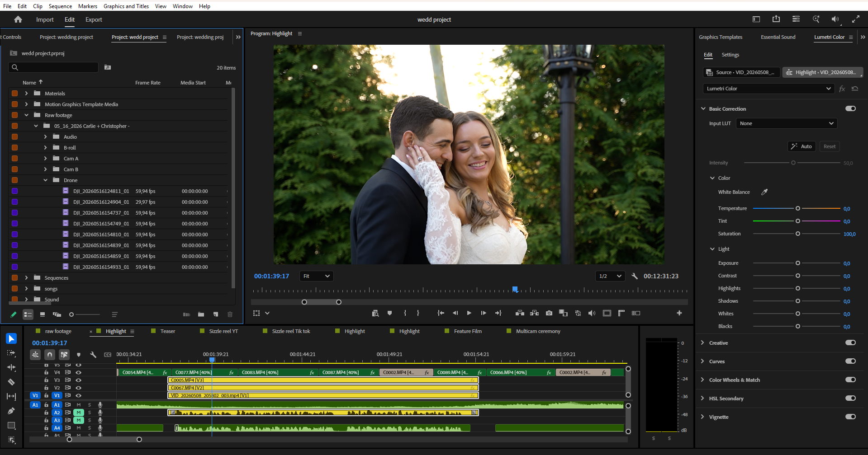
Task: Select the Rectangle tool
Action: pyautogui.click(x=11, y=425)
